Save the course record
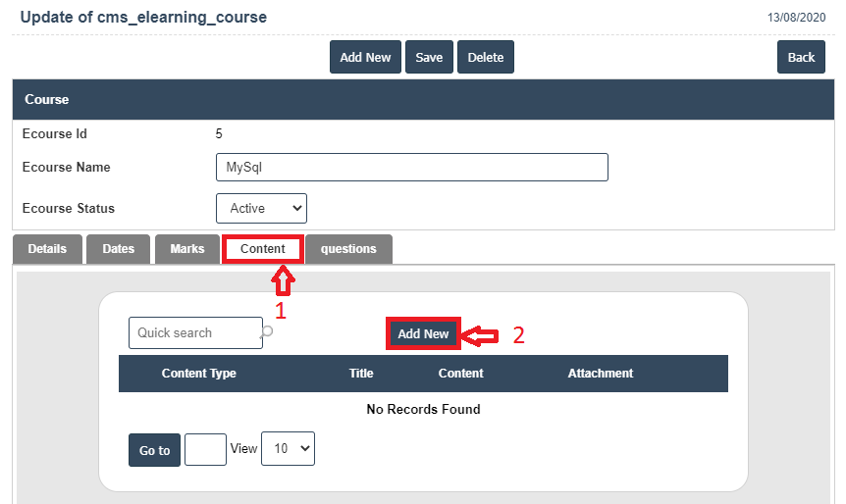Viewport: 846px width, 504px height. (429, 57)
